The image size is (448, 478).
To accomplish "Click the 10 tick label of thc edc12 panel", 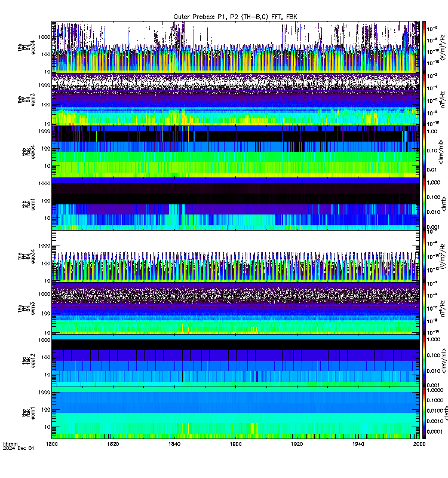I will point(47,375).
